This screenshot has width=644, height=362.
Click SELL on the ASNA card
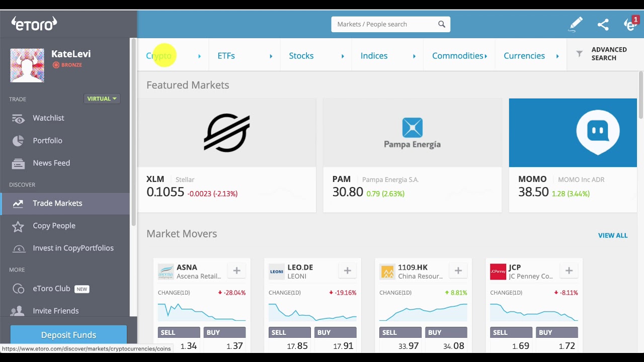point(179,332)
